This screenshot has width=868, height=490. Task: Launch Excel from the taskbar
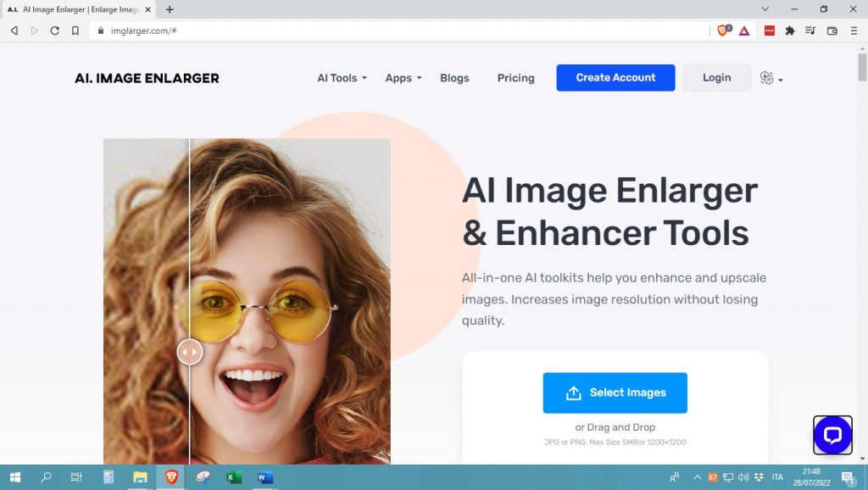[x=233, y=478]
